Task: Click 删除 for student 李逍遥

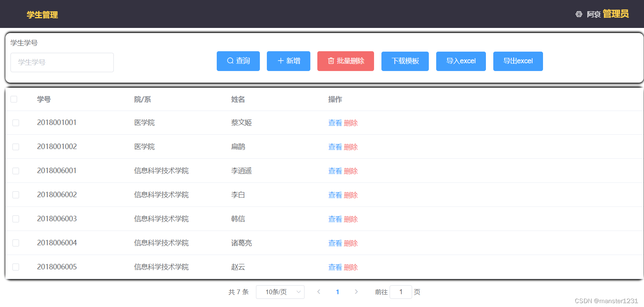Action: [x=351, y=171]
